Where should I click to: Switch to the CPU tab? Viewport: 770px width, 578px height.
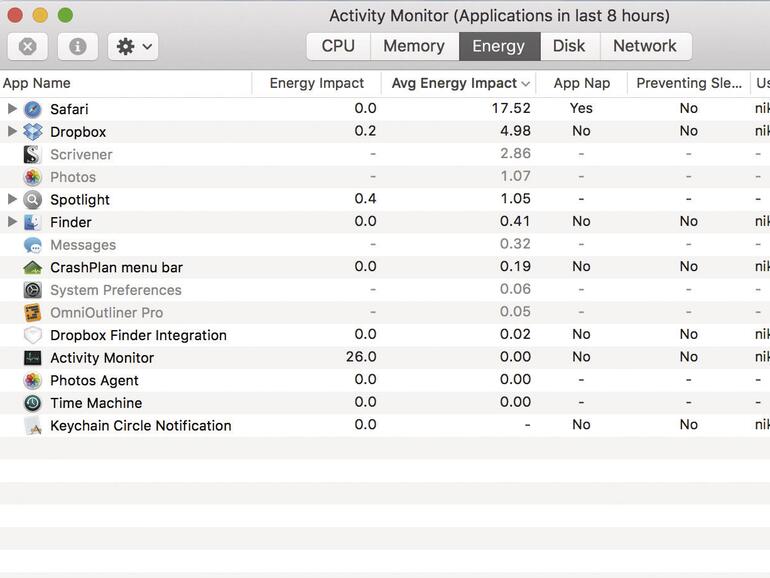pyautogui.click(x=338, y=46)
